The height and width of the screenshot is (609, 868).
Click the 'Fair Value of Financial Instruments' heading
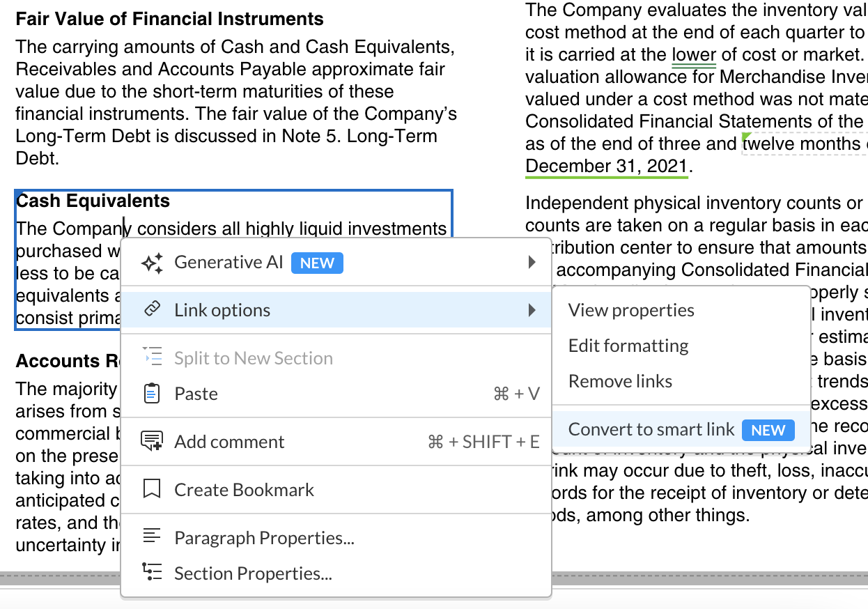point(169,19)
